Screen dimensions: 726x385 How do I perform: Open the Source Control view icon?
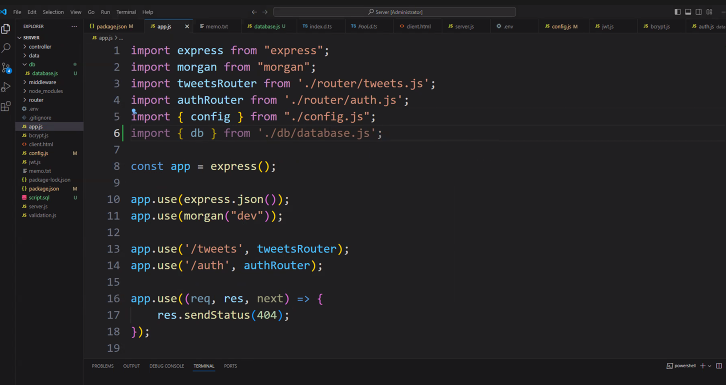6,68
